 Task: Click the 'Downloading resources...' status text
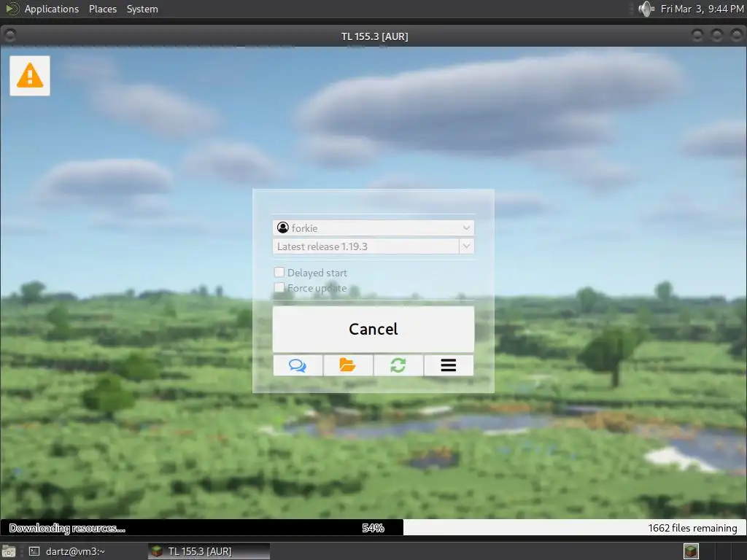tap(67, 528)
